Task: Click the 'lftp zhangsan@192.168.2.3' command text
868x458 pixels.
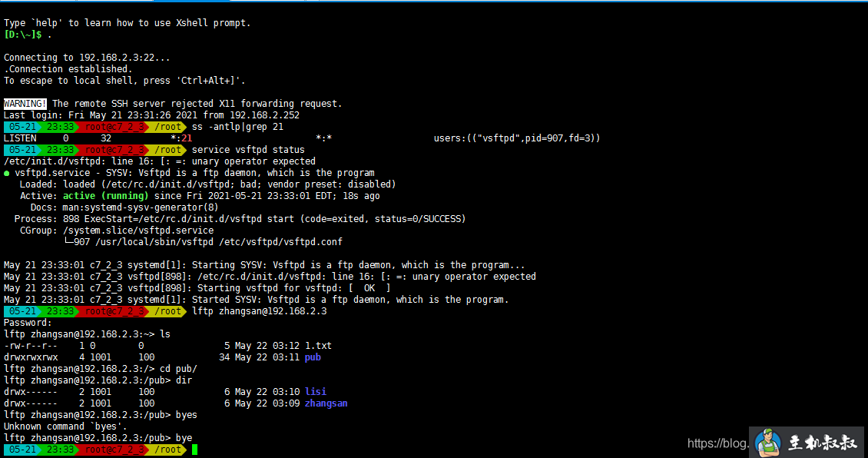Action: [x=259, y=311]
